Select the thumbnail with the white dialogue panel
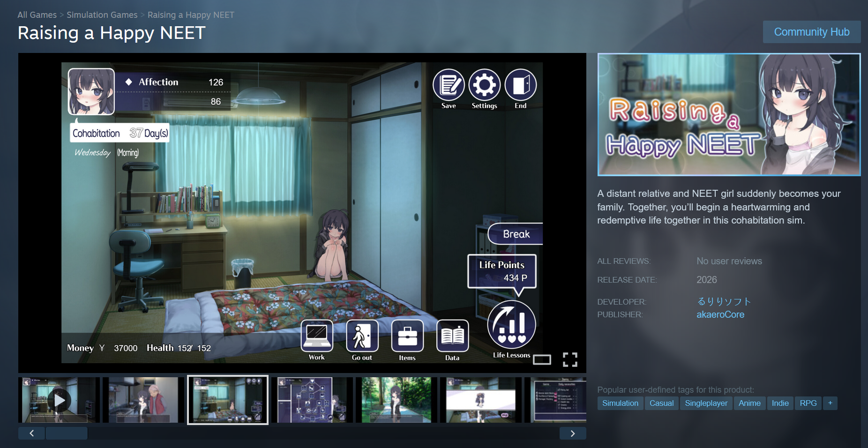The image size is (868, 448). 481,400
